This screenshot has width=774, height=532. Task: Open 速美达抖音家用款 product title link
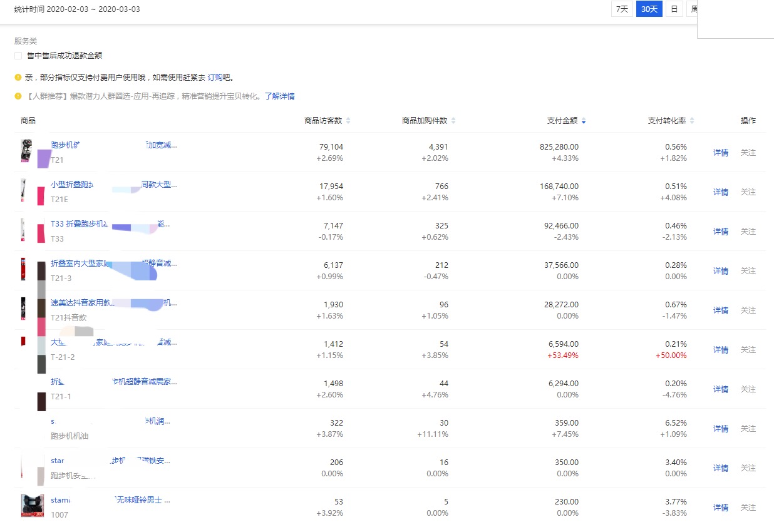pos(80,303)
